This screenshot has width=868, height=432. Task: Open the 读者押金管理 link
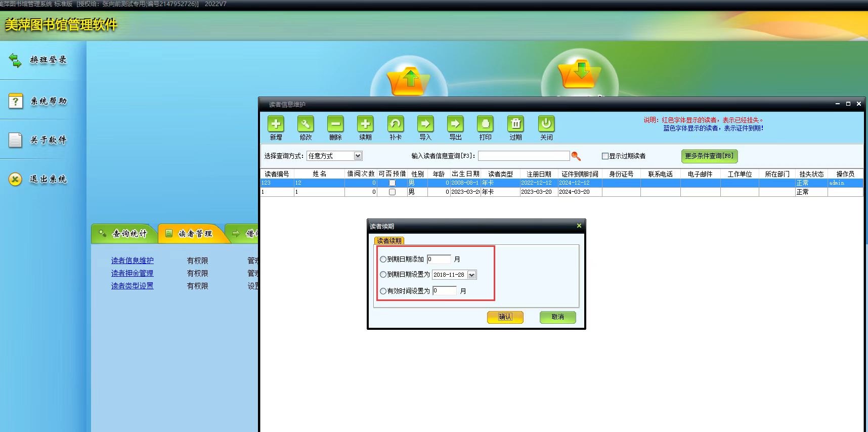132,273
